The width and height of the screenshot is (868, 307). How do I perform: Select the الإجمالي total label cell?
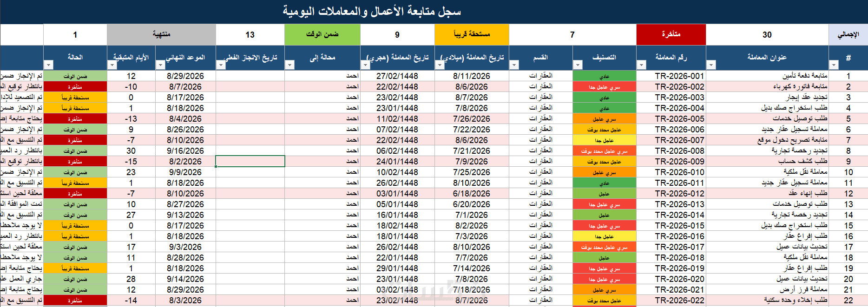click(848, 34)
